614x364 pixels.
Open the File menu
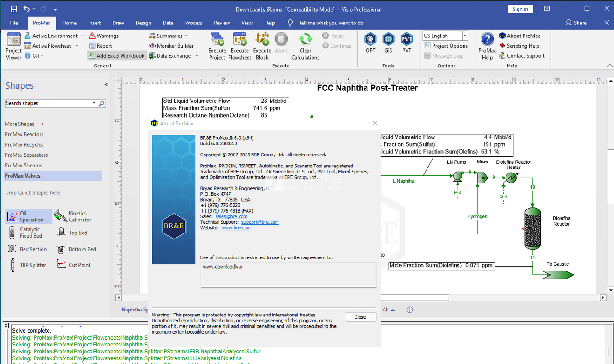coord(14,23)
